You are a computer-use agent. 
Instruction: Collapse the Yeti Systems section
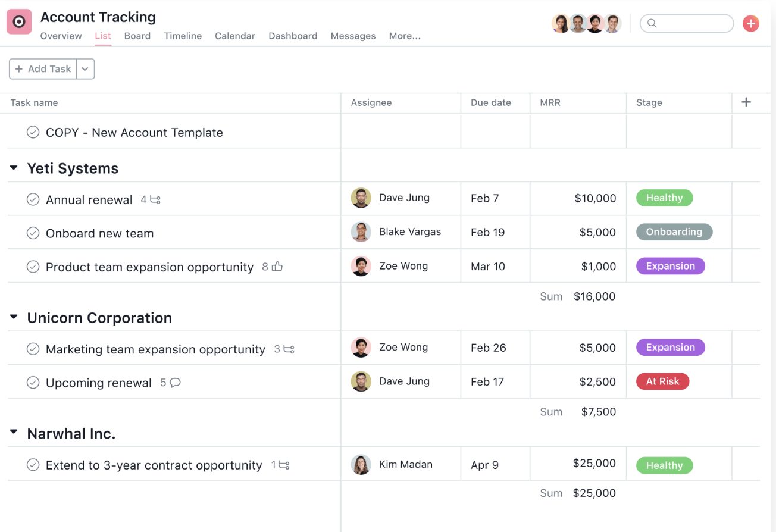click(14, 168)
